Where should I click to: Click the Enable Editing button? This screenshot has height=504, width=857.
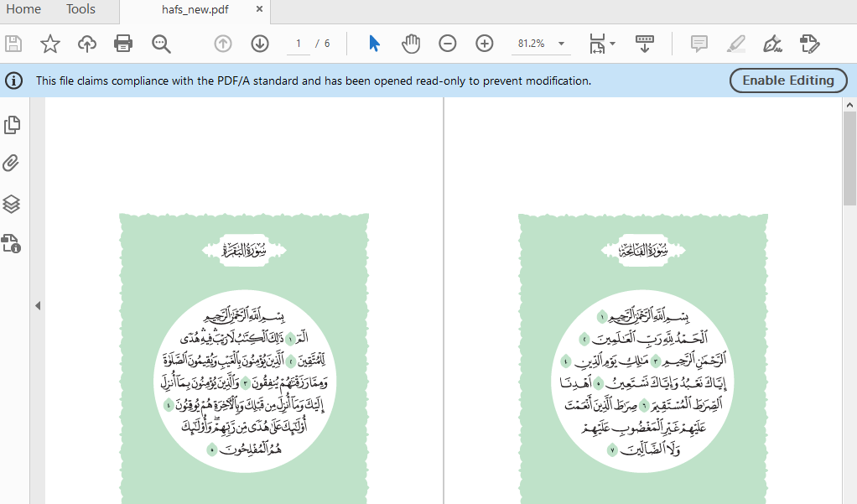coord(788,81)
